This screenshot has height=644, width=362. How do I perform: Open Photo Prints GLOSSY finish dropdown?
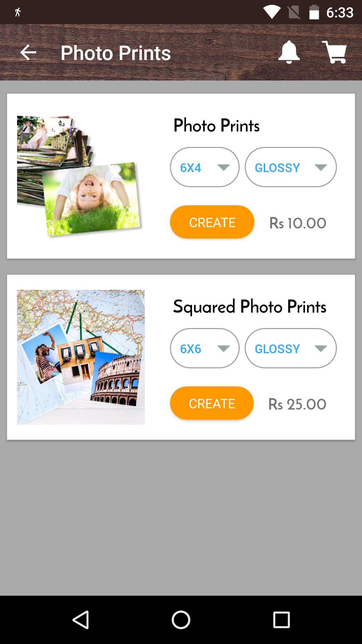tap(291, 167)
